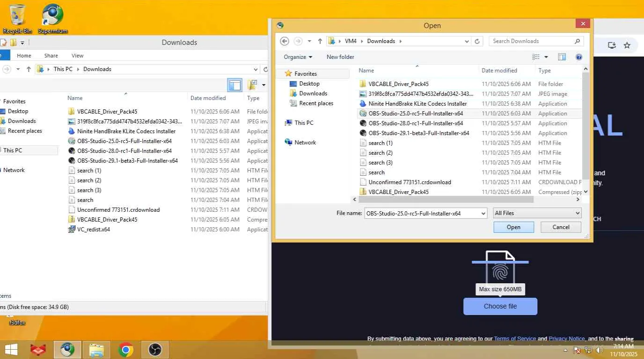
Task: Click the change-view icon in the Open dialog
Action: point(536,57)
